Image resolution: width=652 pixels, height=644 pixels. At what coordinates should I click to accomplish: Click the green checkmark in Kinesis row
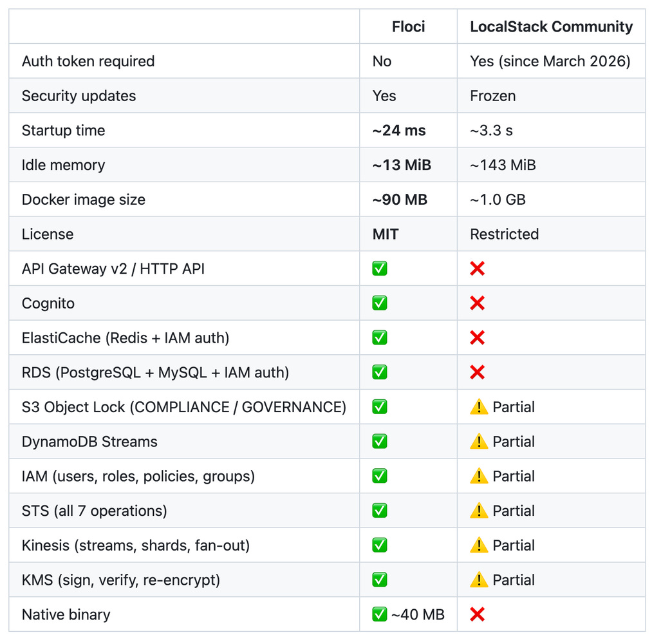[x=380, y=545]
